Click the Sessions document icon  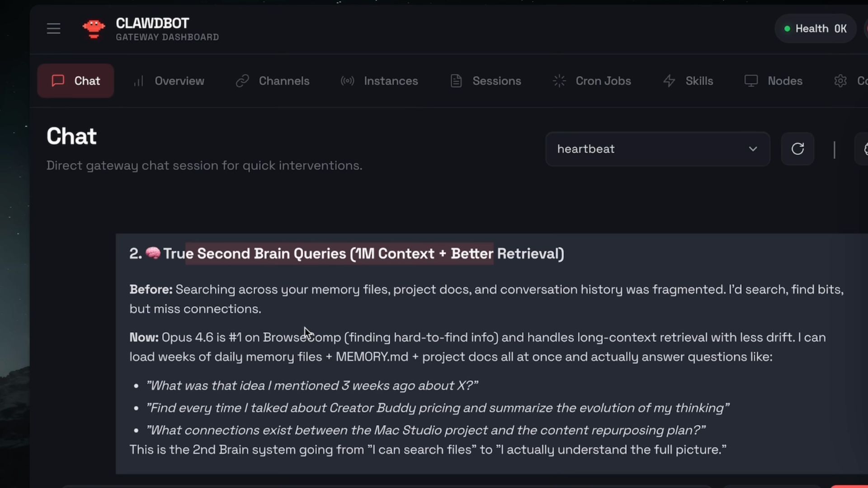[x=456, y=81]
